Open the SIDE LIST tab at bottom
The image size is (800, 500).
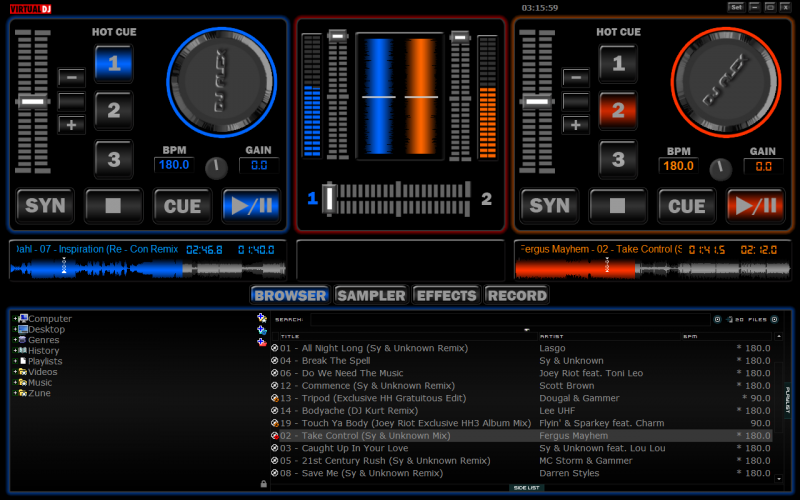click(527, 488)
